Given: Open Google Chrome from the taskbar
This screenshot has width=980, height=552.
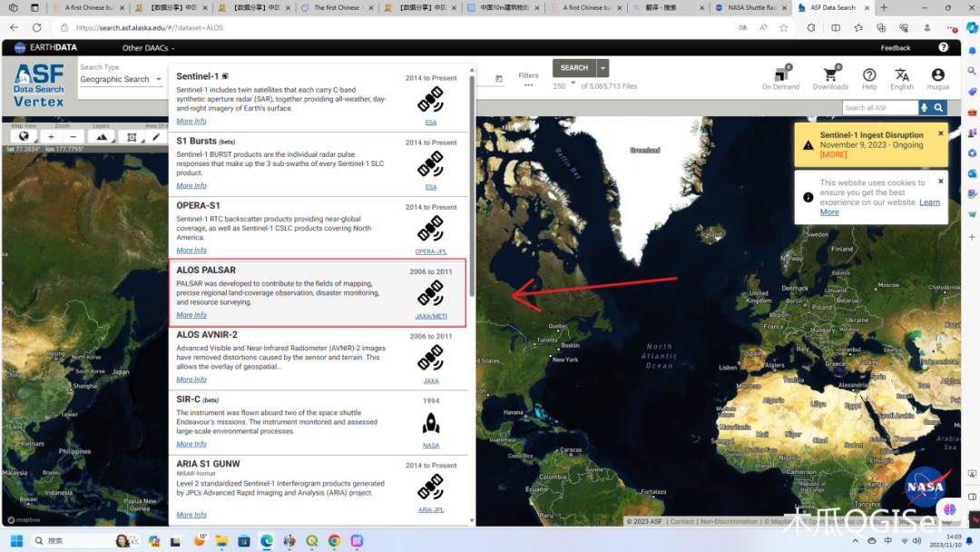Looking at the screenshot, I should pyautogui.click(x=334, y=541).
